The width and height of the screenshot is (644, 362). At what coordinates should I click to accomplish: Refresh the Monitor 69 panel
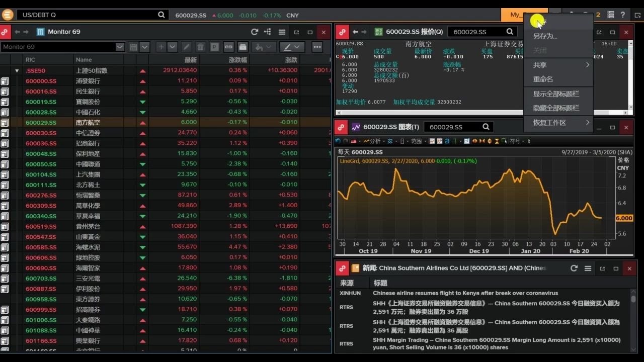(x=255, y=32)
